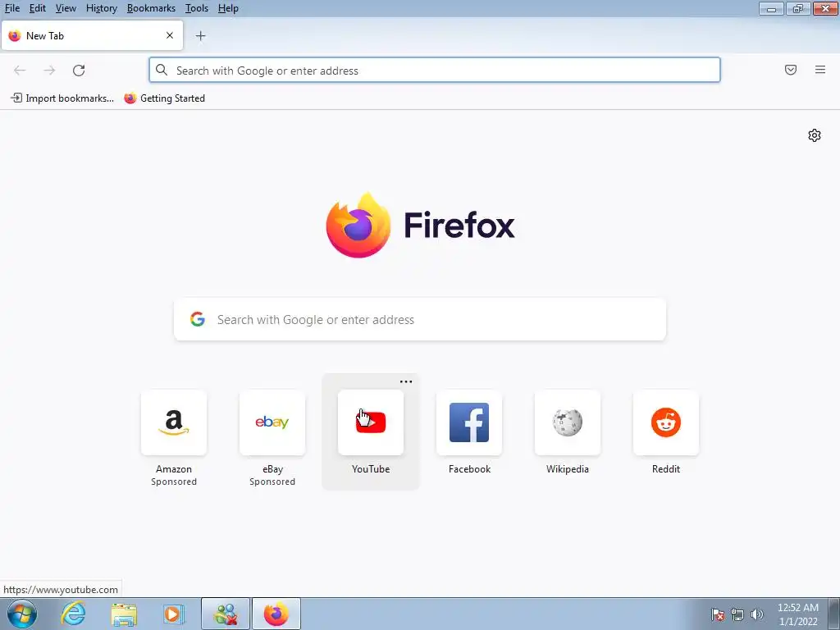840x630 pixels.
Task: Minimize the Firefox window
Action: (771, 8)
